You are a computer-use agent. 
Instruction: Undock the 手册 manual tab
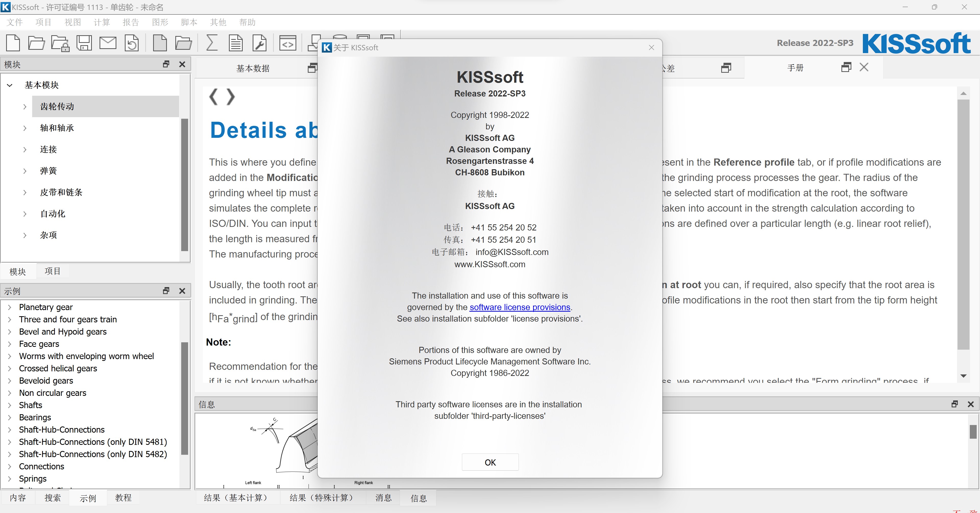point(846,67)
